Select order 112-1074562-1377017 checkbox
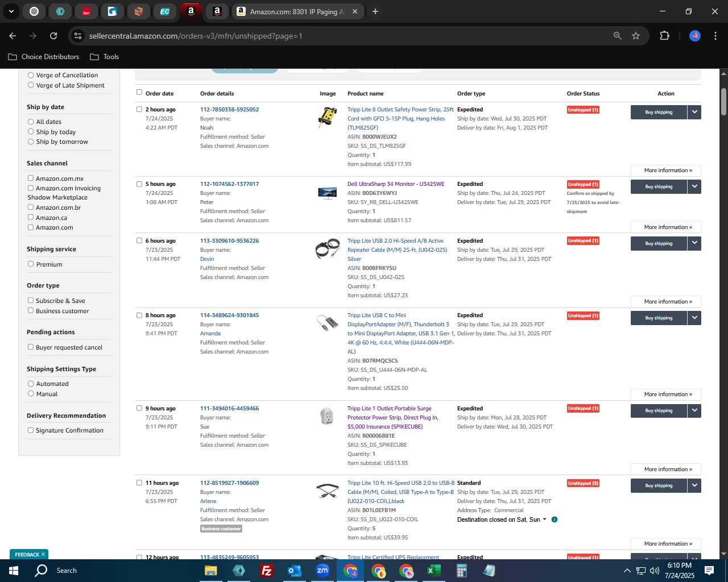728x582 pixels. (x=139, y=184)
